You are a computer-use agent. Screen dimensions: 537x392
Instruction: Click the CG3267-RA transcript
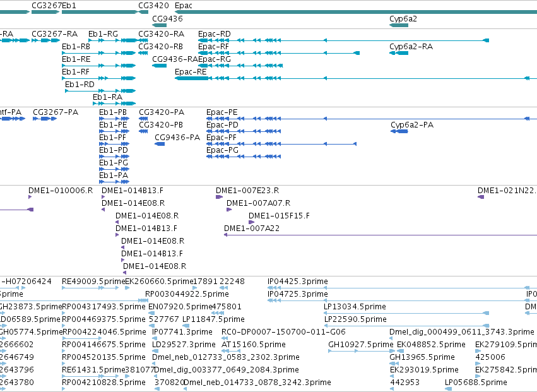(x=45, y=40)
